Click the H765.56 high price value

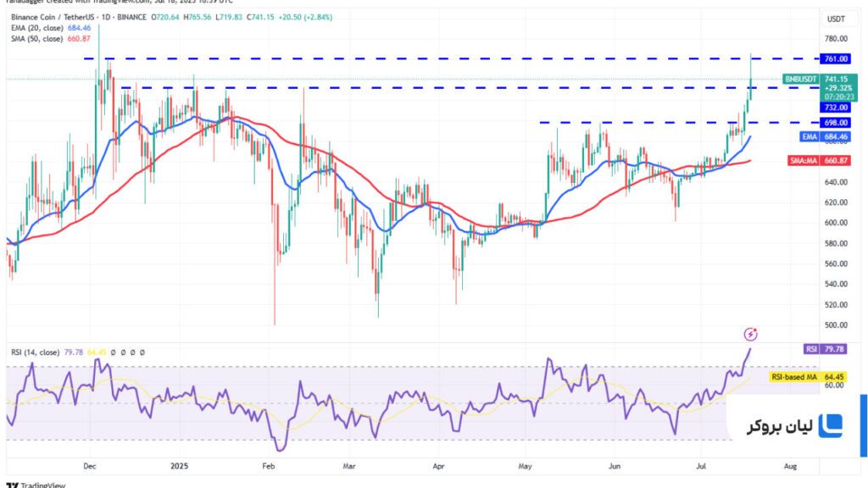(x=198, y=17)
